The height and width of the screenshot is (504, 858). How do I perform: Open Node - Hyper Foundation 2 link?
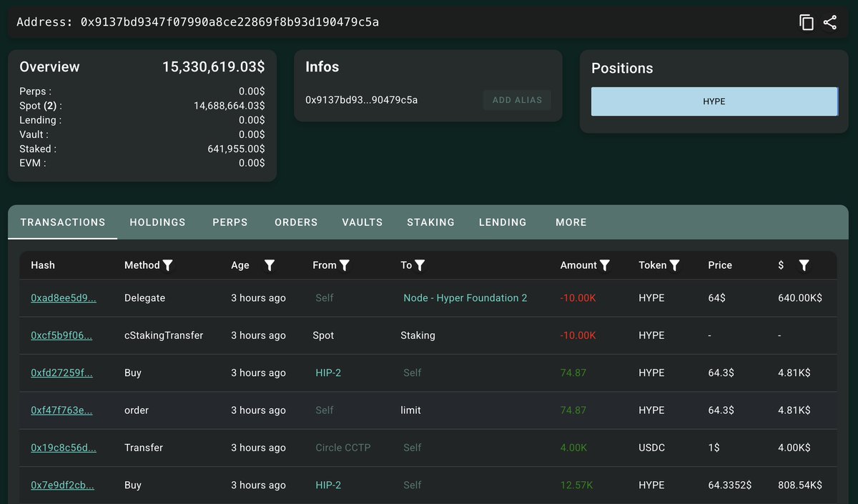(465, 298)
